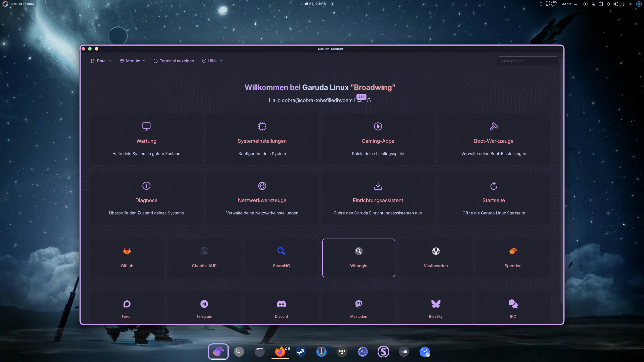Run the Einrichtungsassistent download tile
The width and height of the screenshot is (644, 362).
click(x=378, y=199)
